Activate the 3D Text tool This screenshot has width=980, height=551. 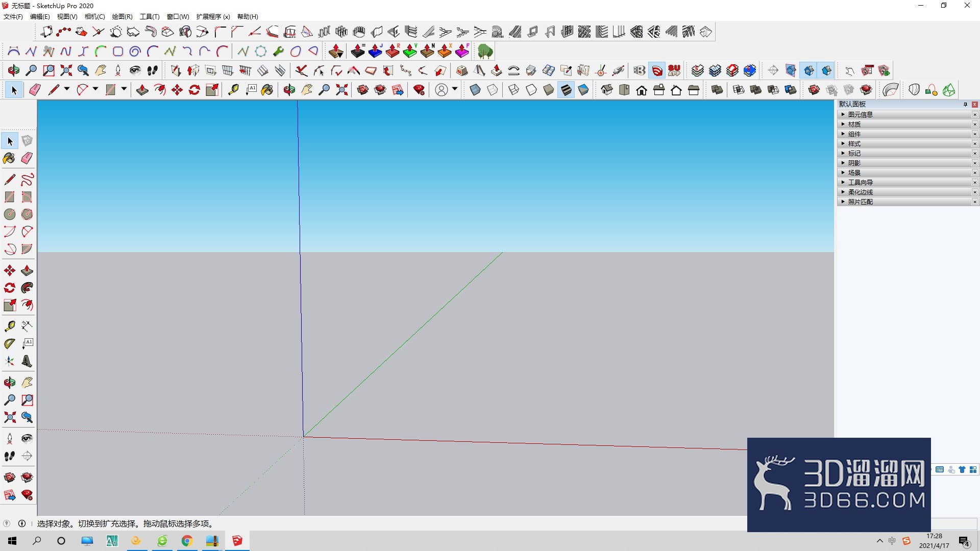27,362
